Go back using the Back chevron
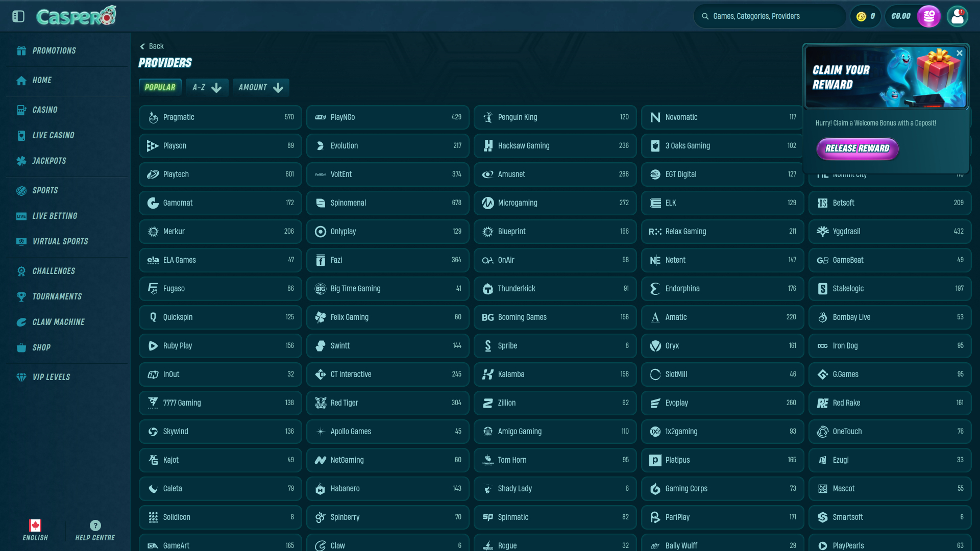Image resolution: width=980 pixels, height=551 pixels. point(143,46)
